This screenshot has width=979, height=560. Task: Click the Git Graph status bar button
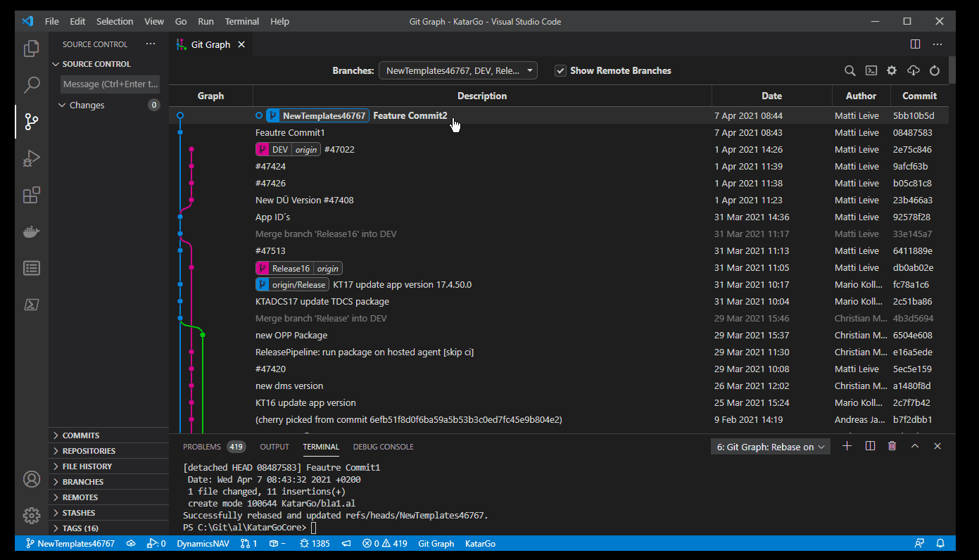tap(436, 544)
